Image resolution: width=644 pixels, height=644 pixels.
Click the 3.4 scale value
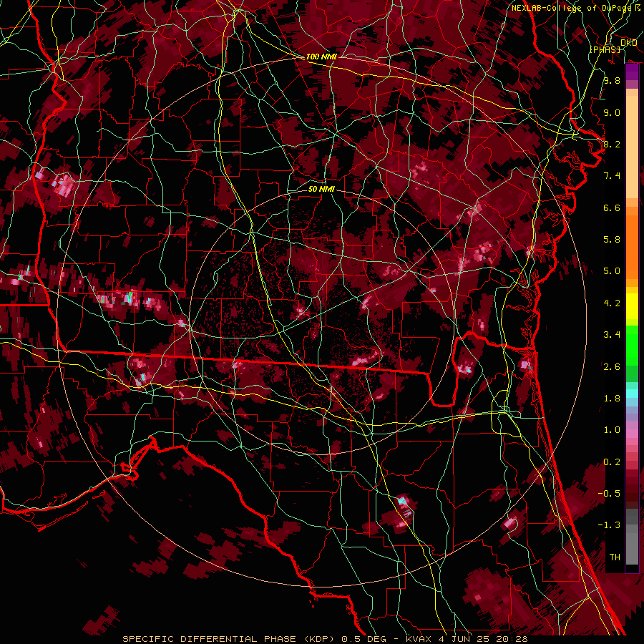pyautogui.click(x=612, y=335)
